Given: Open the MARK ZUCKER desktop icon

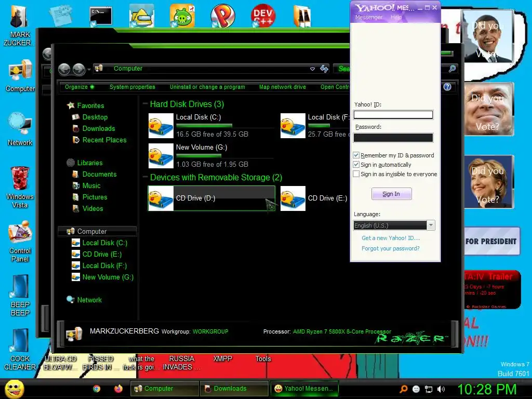Looking at the screenshot, I should coord(19,25).
